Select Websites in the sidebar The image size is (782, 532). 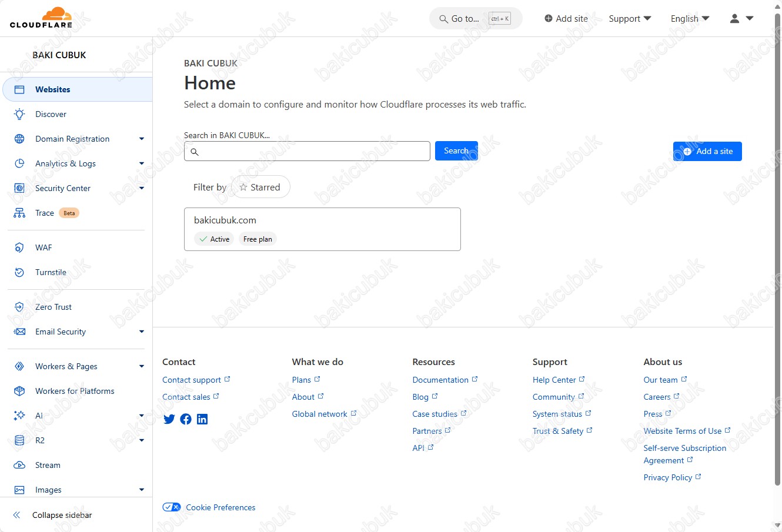78,89
